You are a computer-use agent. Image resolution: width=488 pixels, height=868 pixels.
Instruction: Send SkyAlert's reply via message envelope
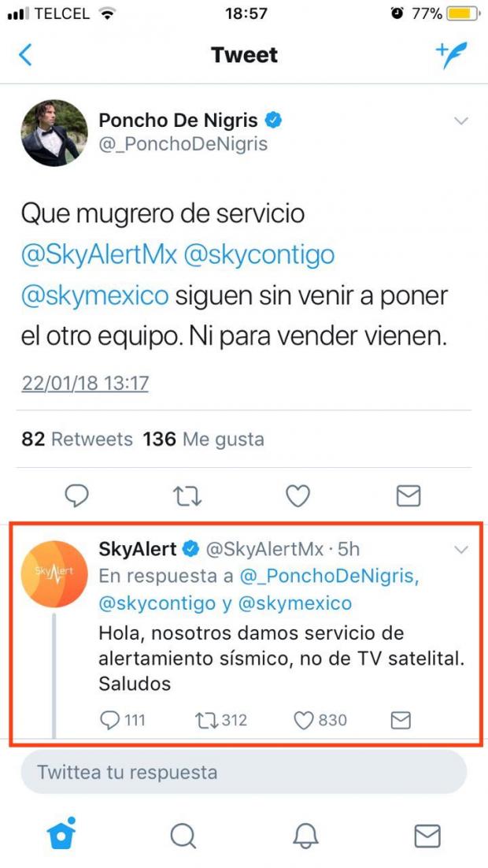(x=401, y=720)
